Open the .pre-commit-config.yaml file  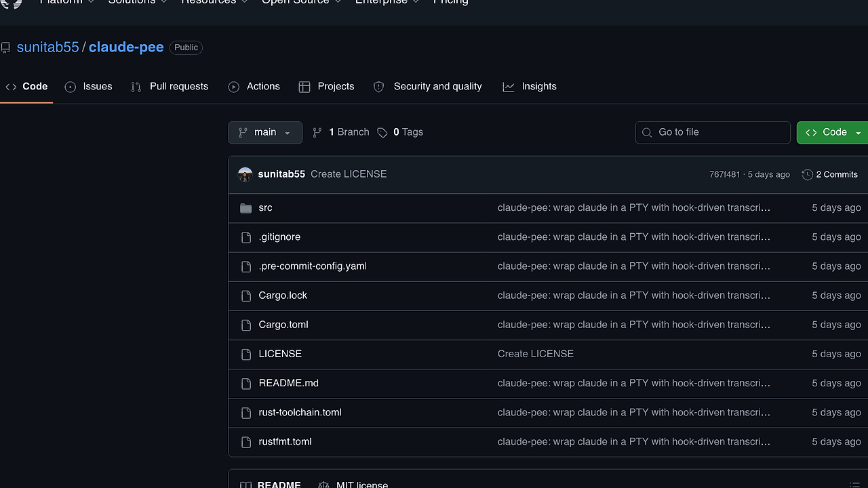click(313, 266)
